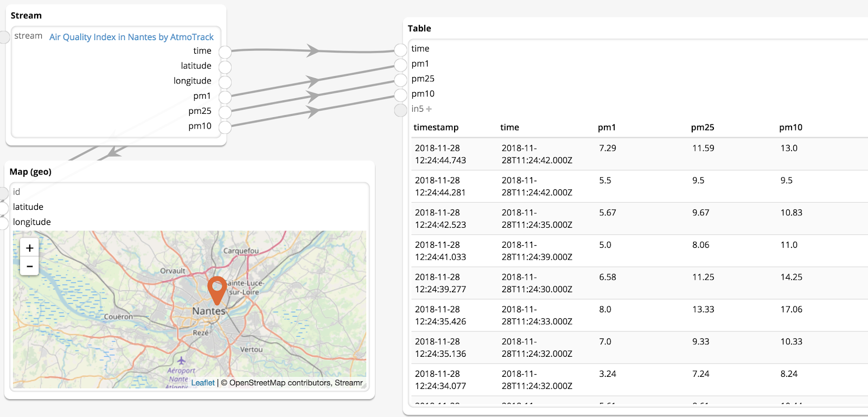Image resolution: width=868 pixels, height=417 pixels.
Task: Click the Orvault label on map
Action: pos(173,271)
